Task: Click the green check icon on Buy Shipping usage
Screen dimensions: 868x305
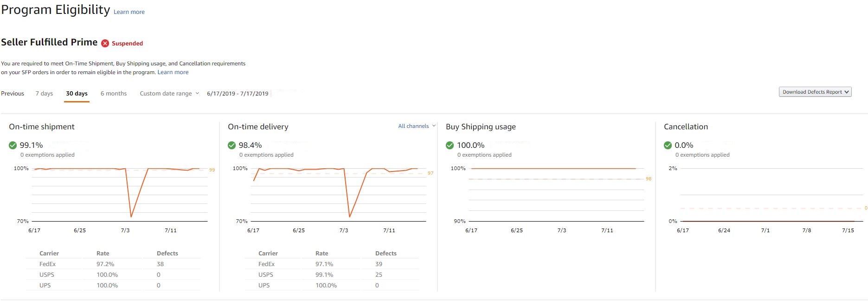Action: pos(450,145)
